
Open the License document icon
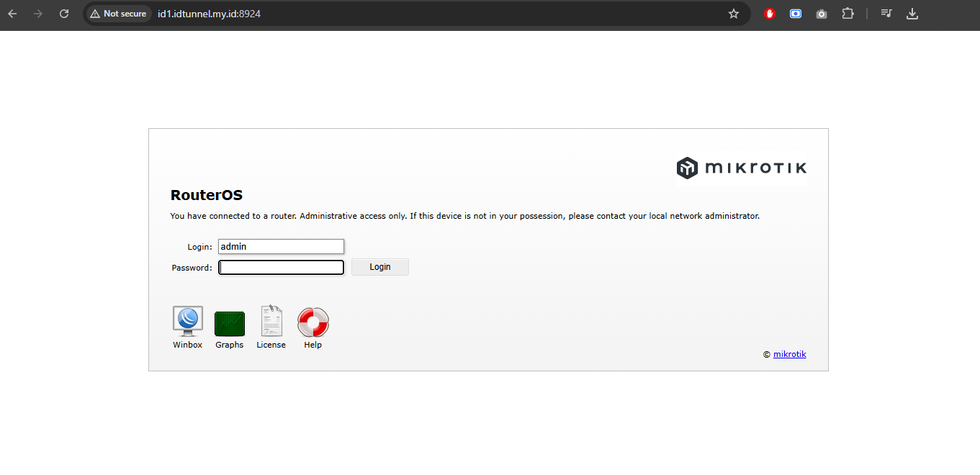tap(271, 321)
